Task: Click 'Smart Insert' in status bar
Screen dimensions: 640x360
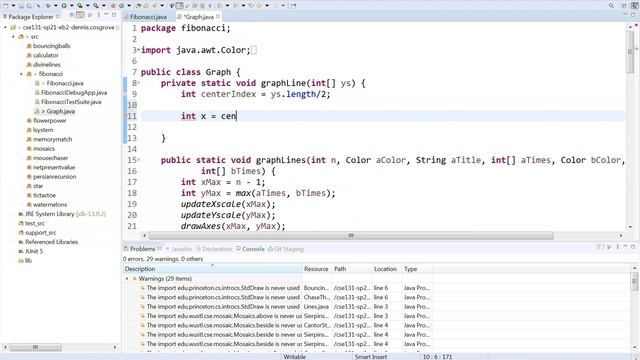Action: [x=371, y=357]
